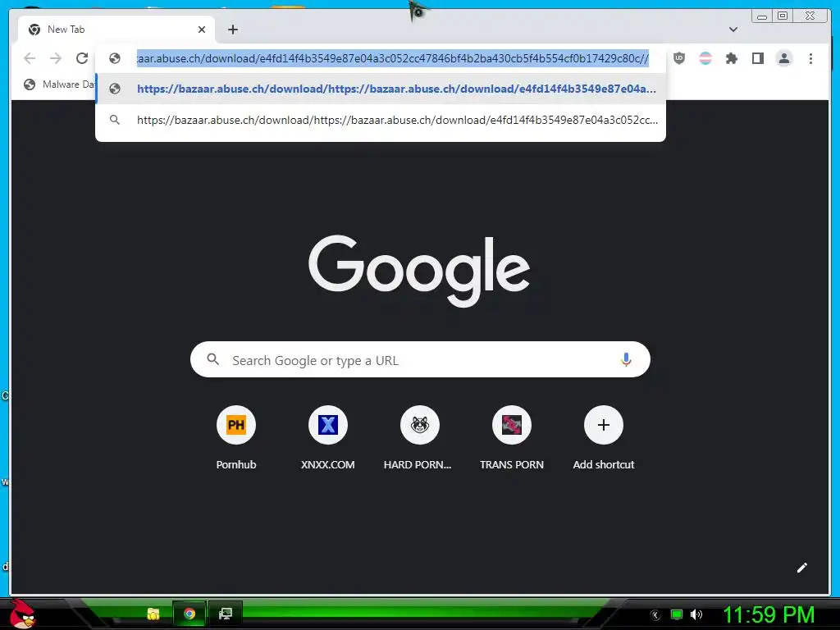840x630 pixels.
Task: Select the New Tab tab
Action: point(116,30)
